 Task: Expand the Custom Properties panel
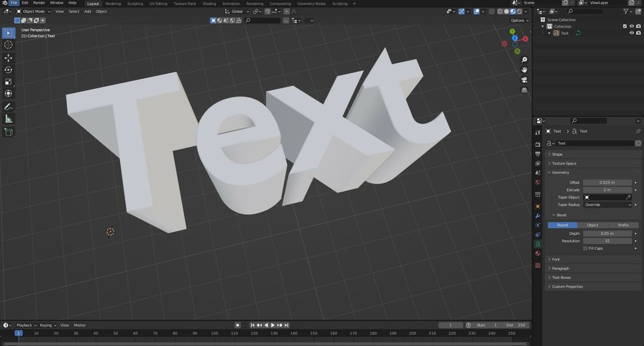tap(592, 286)
